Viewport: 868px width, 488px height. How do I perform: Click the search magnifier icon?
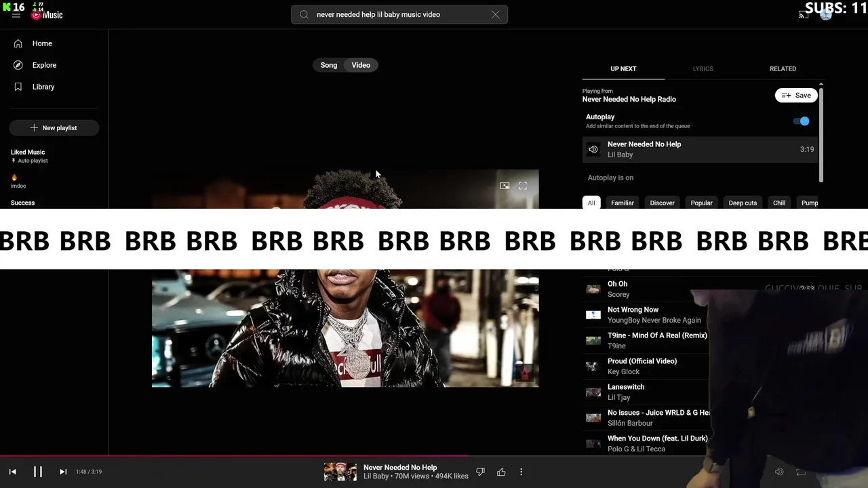(304, 14)
